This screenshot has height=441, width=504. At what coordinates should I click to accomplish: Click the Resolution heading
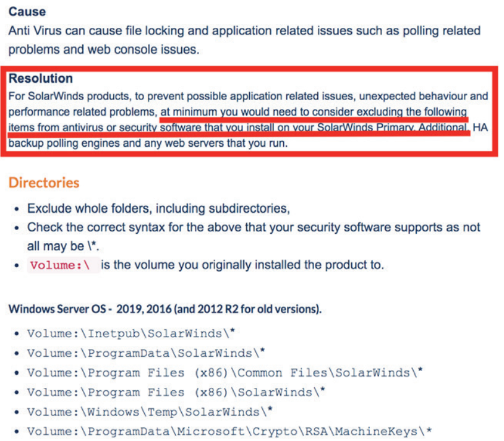tap(41, 79)
